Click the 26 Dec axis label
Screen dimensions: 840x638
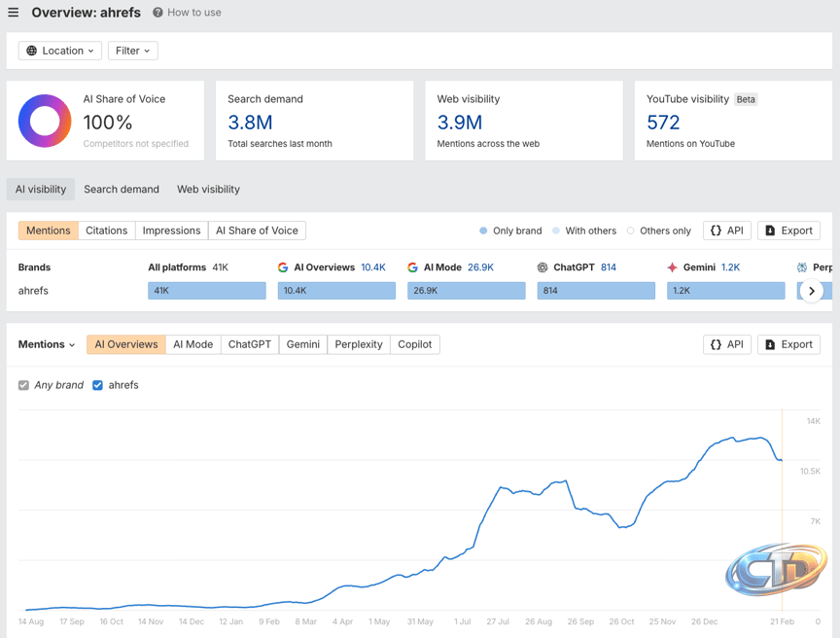point(705,621)
